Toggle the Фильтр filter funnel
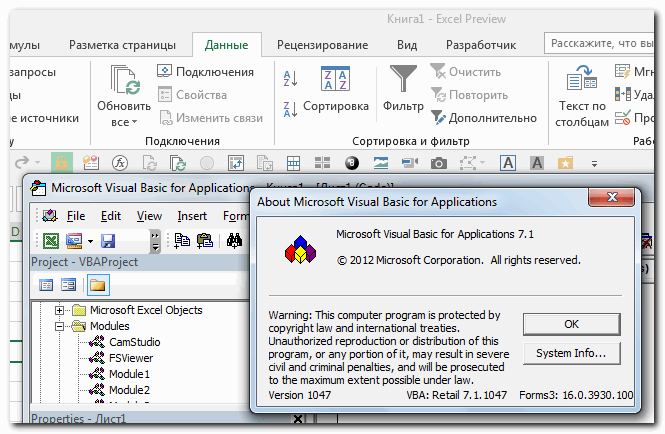 (403, 88)
